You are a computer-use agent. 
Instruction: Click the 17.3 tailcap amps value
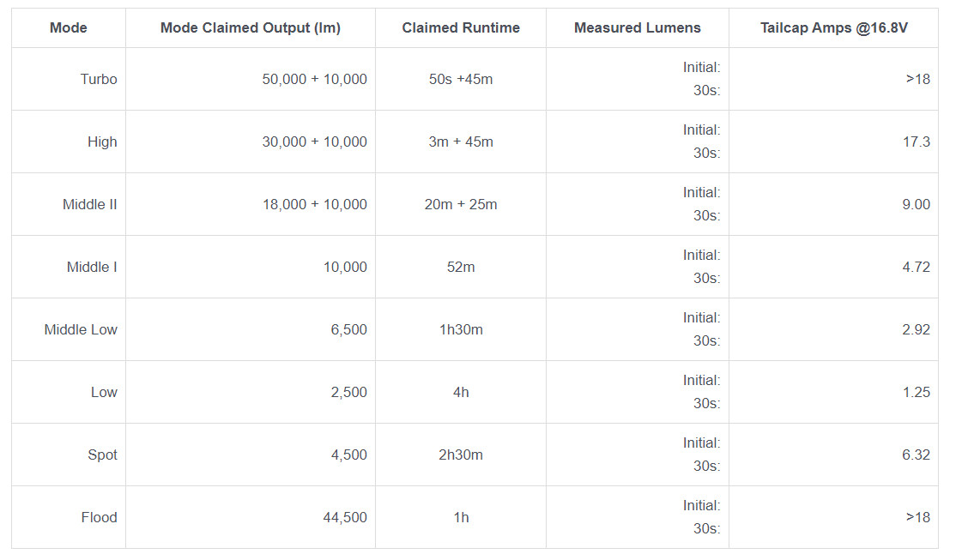pyautogui.click(x=916, y=142)
